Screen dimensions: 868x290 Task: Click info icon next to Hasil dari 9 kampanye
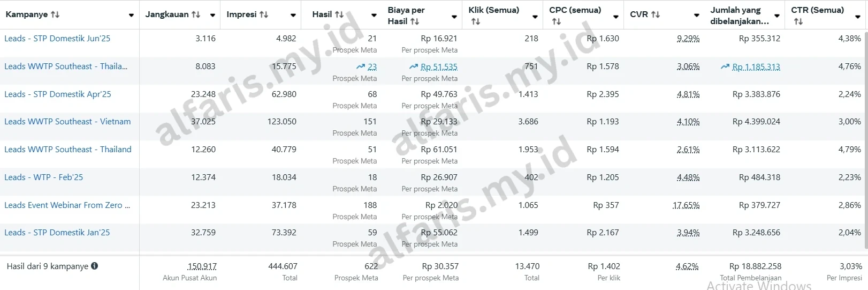click(x=95, y=266)
